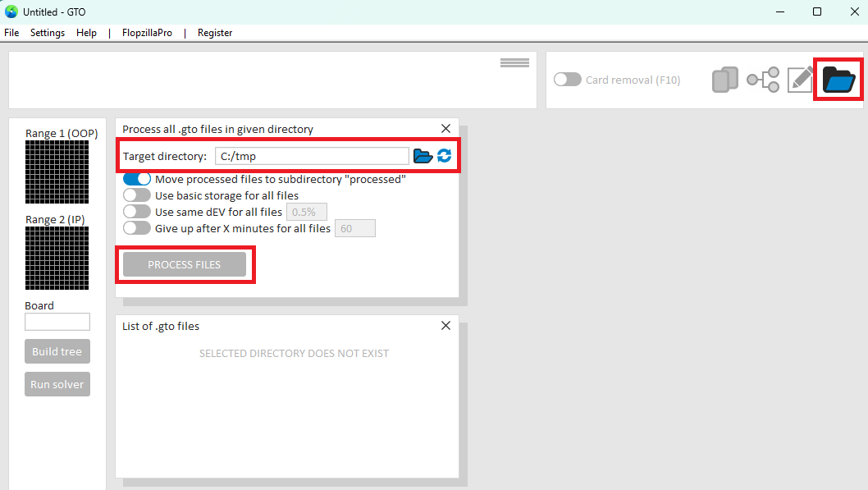The image size is (868, 490).
Task: Enable Use same dEV for all files
Action: 137,212
